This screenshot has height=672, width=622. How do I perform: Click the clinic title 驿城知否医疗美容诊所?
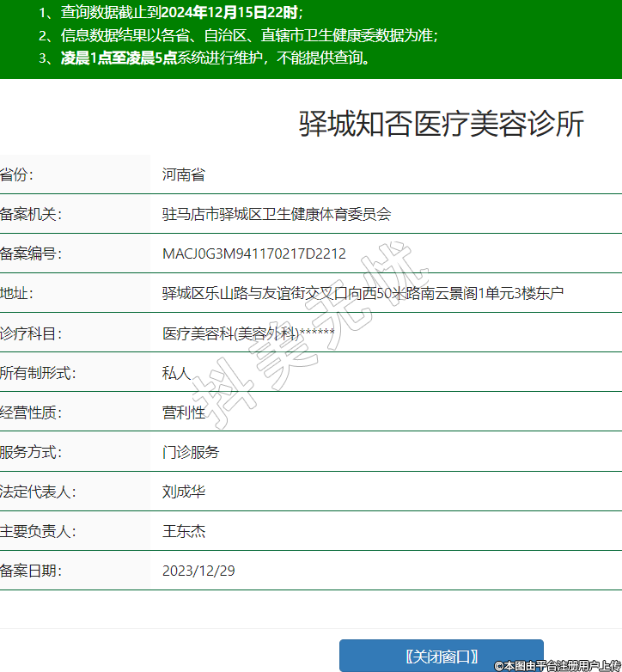click(441, 125)
